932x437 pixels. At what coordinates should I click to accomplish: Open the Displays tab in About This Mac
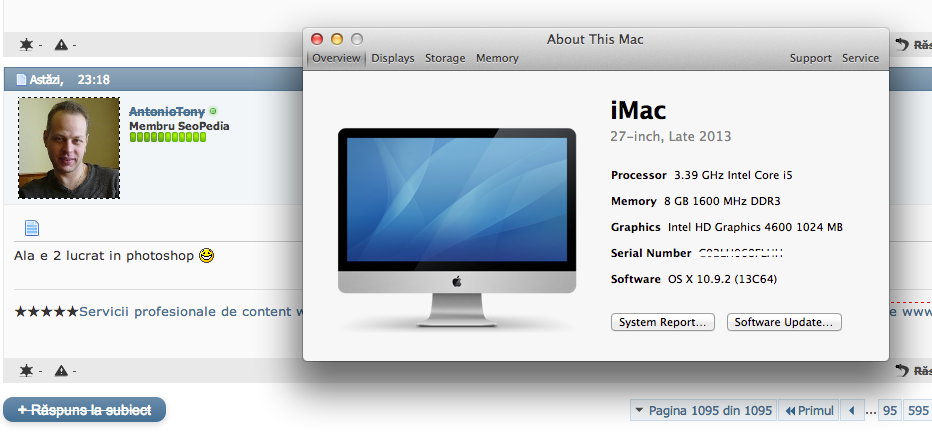tap(393, 58)
